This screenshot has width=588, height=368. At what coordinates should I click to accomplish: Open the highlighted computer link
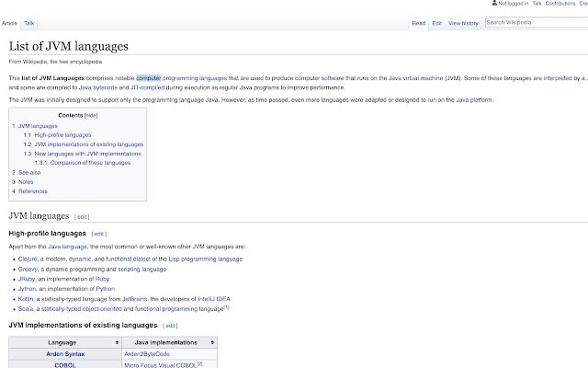(x=149, y=78)
